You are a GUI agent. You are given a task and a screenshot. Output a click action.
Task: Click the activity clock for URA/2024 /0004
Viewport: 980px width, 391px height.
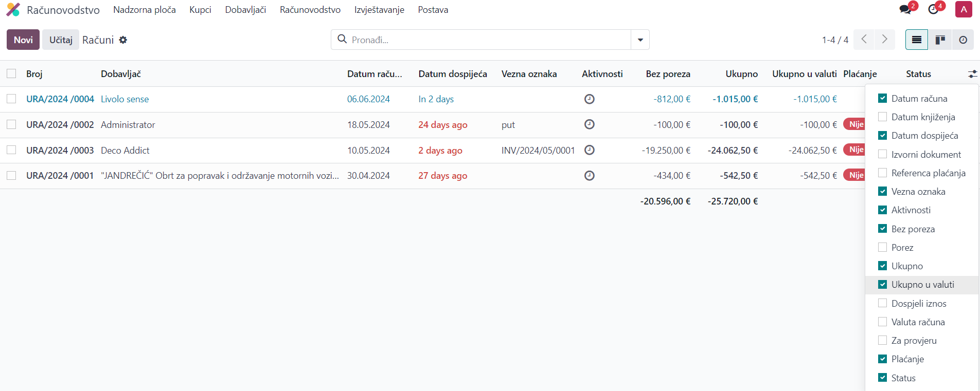tap(590, 99)
